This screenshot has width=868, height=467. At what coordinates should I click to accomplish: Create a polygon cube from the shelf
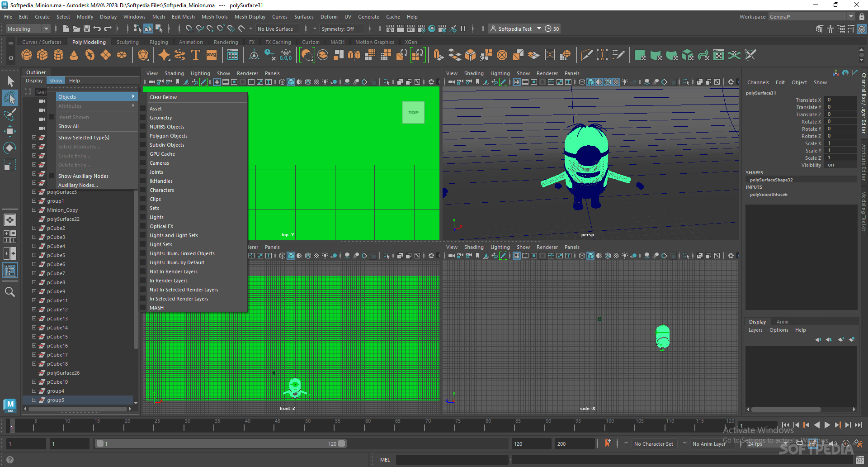point(42,55)
